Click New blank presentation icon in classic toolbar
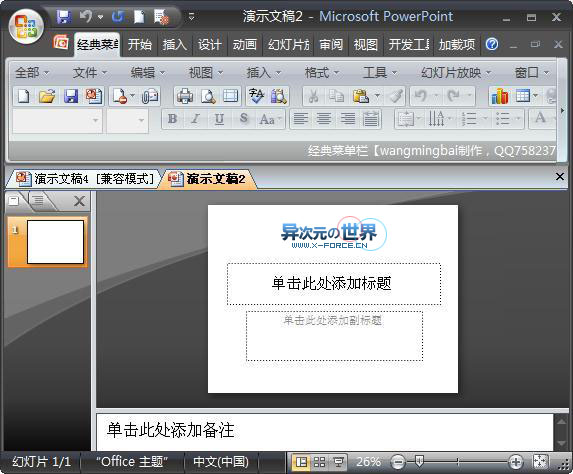 [24, 96]
